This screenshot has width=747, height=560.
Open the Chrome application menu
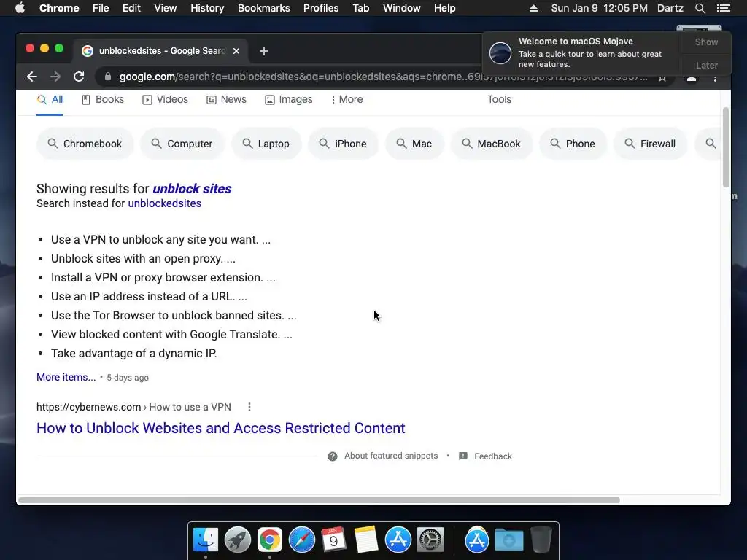point(59,8)
